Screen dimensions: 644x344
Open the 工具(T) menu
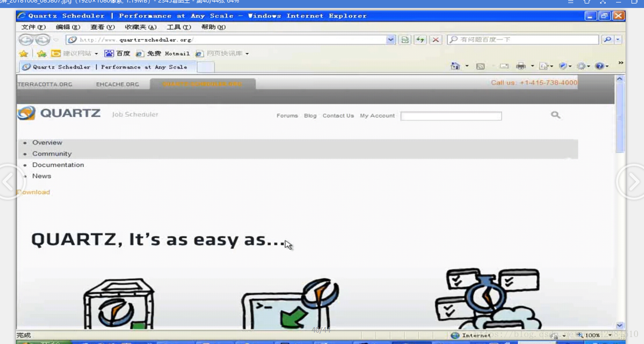point(179,27)
